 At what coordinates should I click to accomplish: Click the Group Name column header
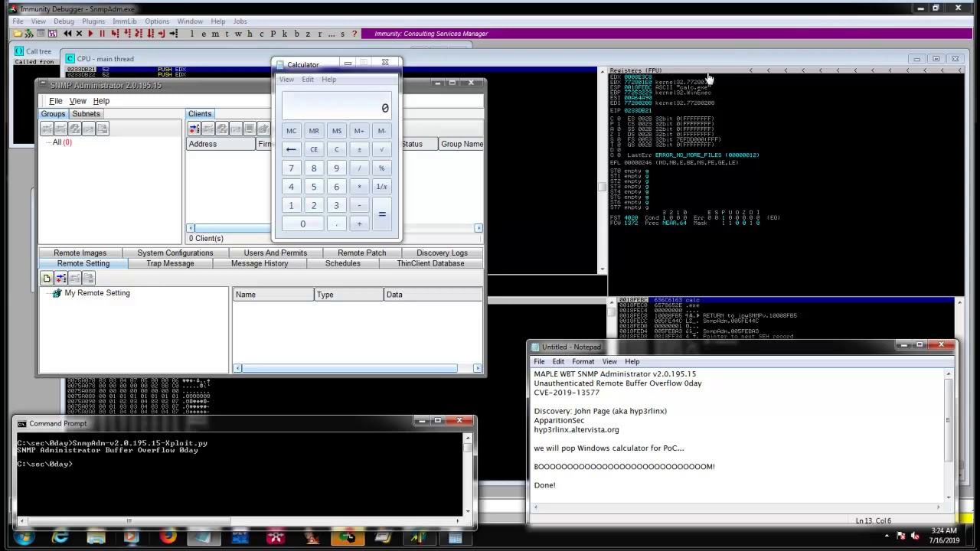(462, 144)
